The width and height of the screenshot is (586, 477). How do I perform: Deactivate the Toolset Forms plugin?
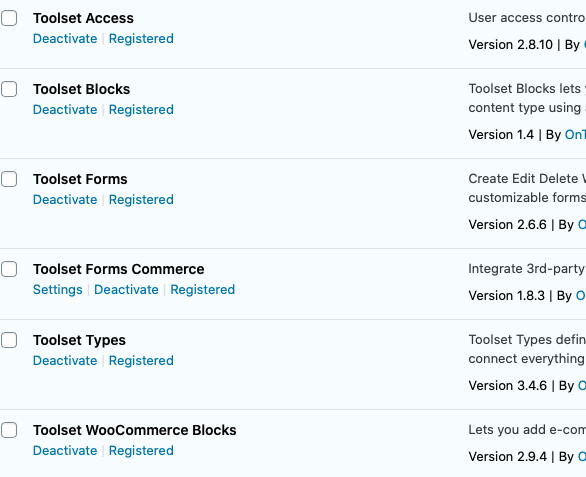(x=65, y=200)
